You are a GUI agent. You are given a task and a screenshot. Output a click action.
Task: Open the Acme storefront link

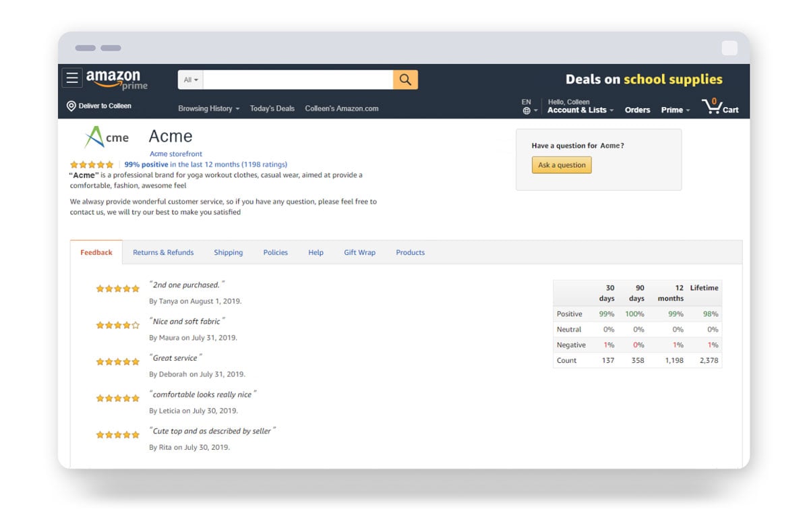[176, 154]
